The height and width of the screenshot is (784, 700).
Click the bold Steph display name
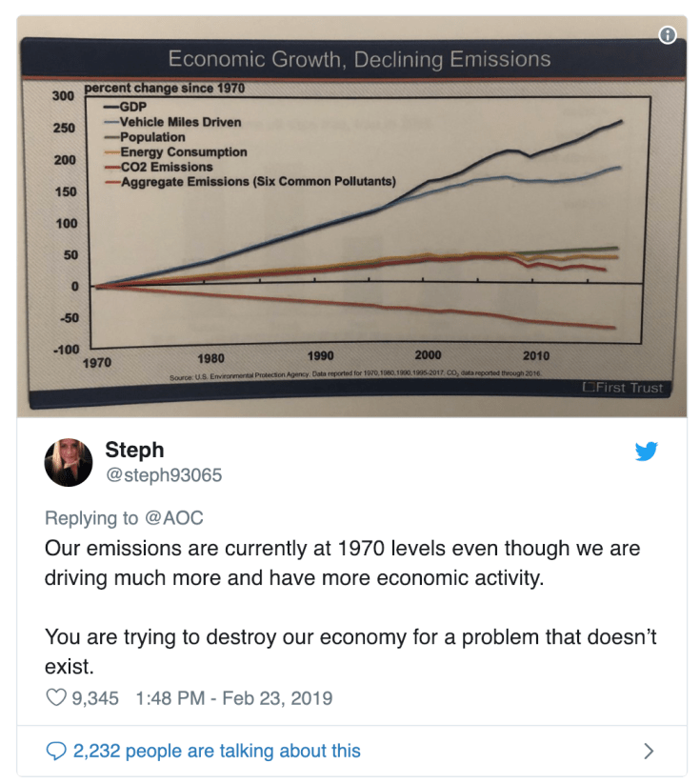click(135, 451)
